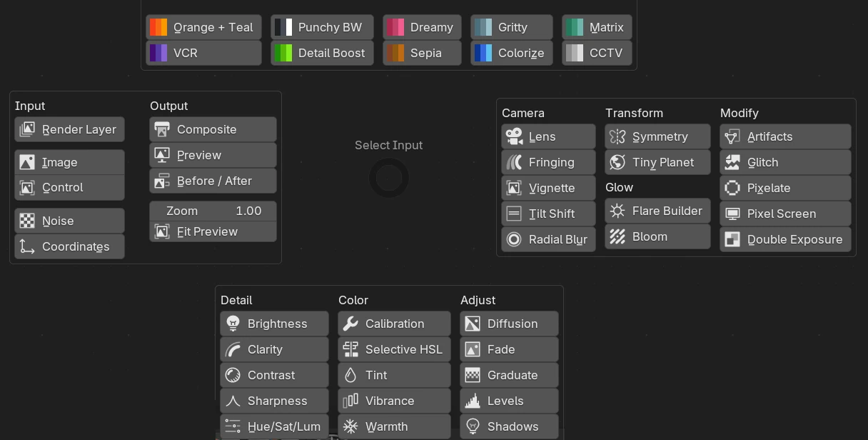Image resolution: width=868 pixels, height=440 pixels.
Task: Pick the Sepia preset
Action: click(422, 53)
